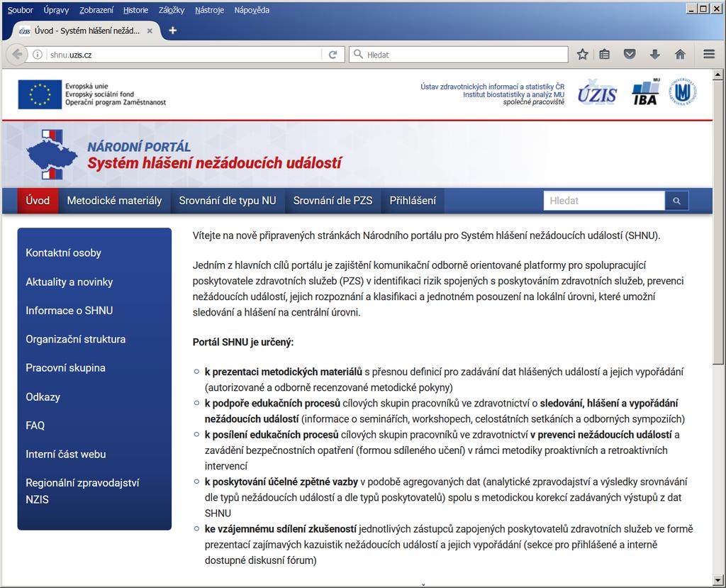Open FAQ sidebar link
This screenshot has height=588, width=726.
click(x=35, y=426)
